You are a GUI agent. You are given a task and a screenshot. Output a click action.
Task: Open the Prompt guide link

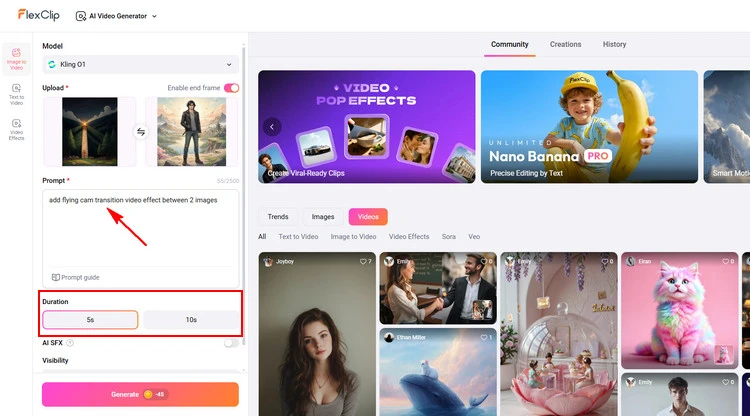[x=76, y=277]
